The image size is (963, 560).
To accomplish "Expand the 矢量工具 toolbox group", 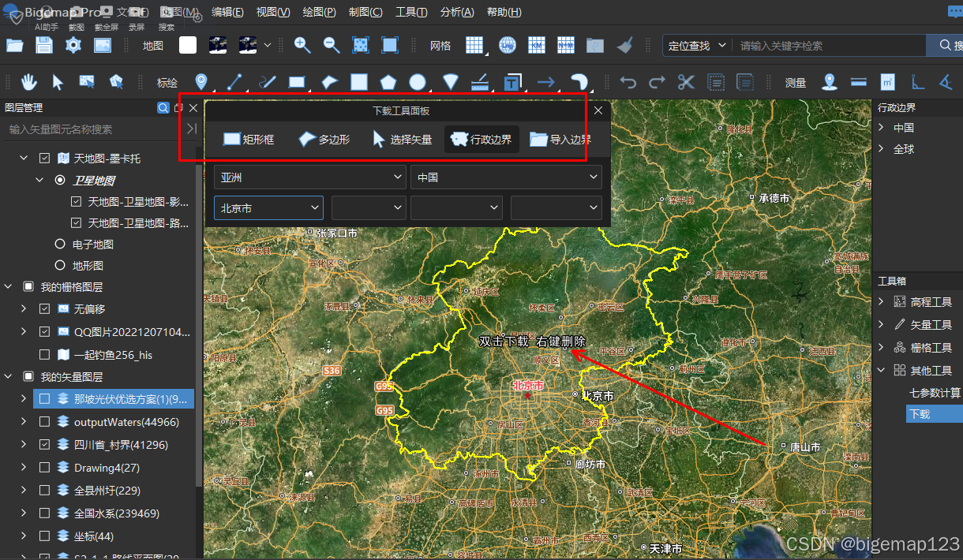I will (881, 324).
